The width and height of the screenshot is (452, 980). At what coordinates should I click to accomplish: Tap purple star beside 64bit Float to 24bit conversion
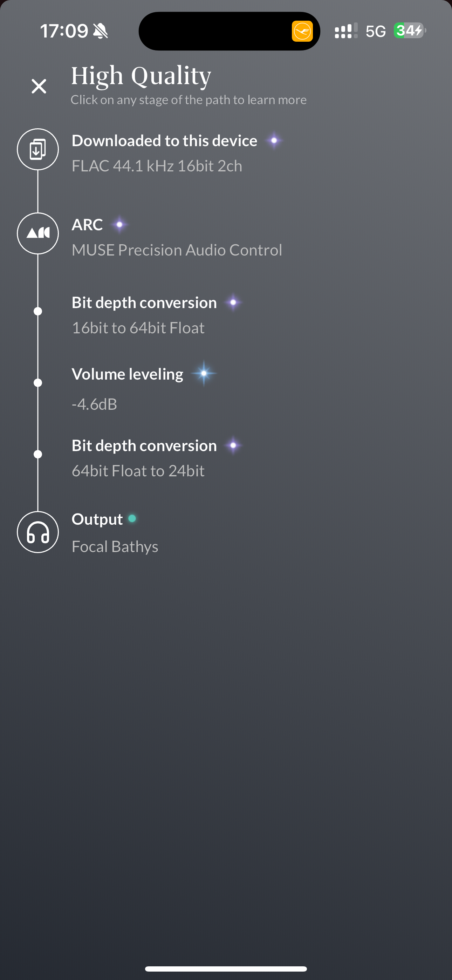click(233, 445)
